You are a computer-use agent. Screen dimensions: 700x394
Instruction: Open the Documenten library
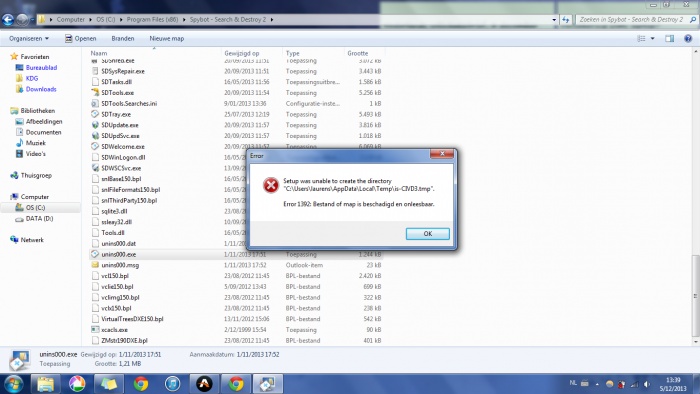coord(43,133)
